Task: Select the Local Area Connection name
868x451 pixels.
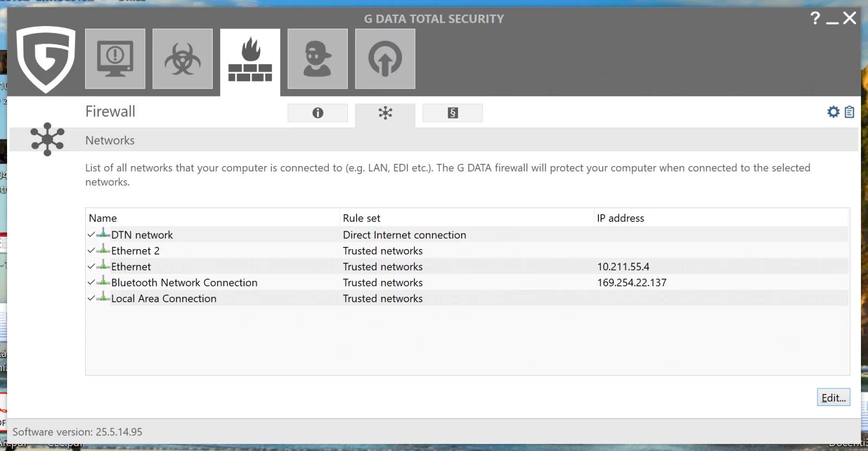Action: (x=164, y=298)
